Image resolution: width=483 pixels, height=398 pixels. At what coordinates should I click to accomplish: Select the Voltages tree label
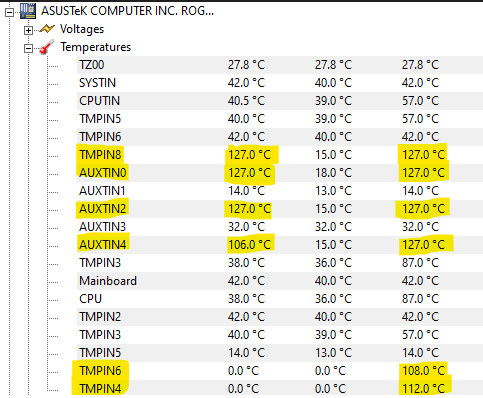tap(82, 29)
